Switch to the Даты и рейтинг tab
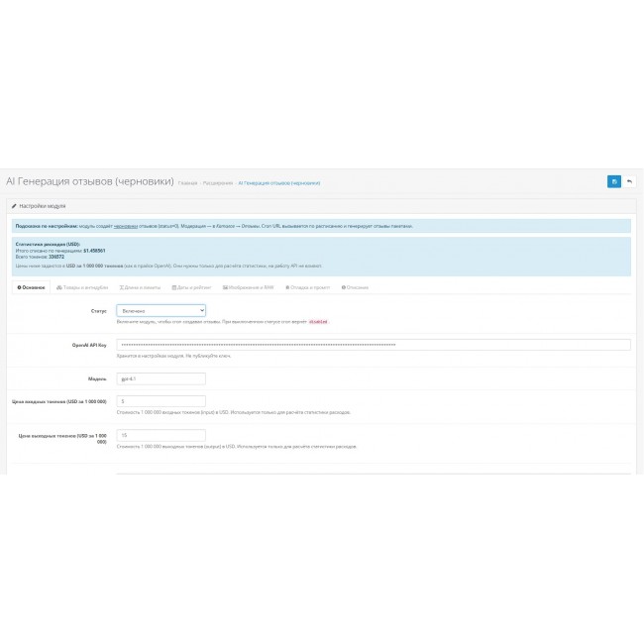644x644 pixels. click(194, 287)
